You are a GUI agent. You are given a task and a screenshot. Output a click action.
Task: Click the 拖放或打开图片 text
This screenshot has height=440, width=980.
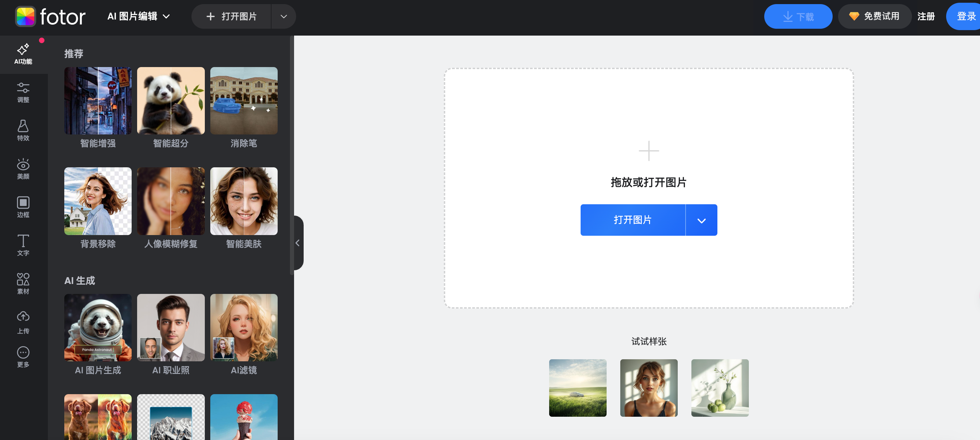(649, 182)
